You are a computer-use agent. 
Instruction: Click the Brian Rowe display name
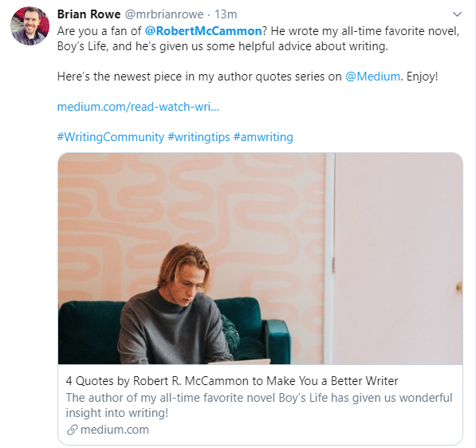[x=89, y=14]
